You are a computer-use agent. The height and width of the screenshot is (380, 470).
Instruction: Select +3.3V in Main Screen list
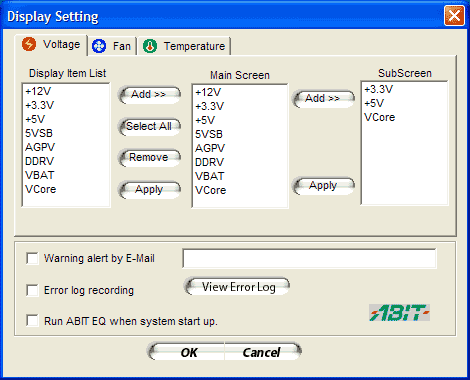pos(209,106)
